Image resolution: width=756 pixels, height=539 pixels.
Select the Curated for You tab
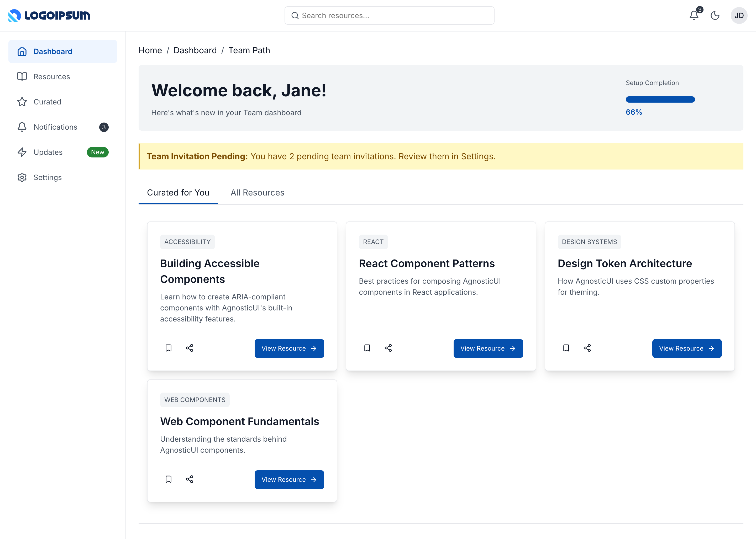(x=178, y=193)
